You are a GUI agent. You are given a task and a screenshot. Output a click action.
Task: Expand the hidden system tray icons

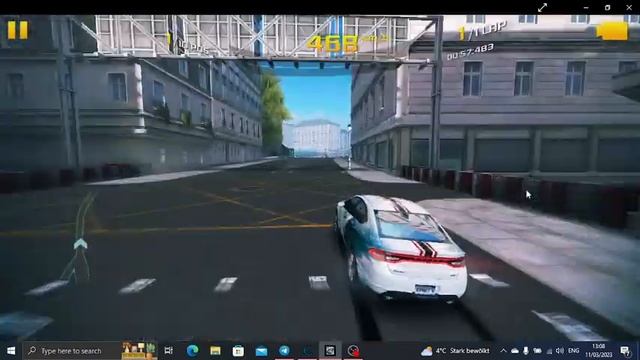pyautogui.click(x=503, y=351)
